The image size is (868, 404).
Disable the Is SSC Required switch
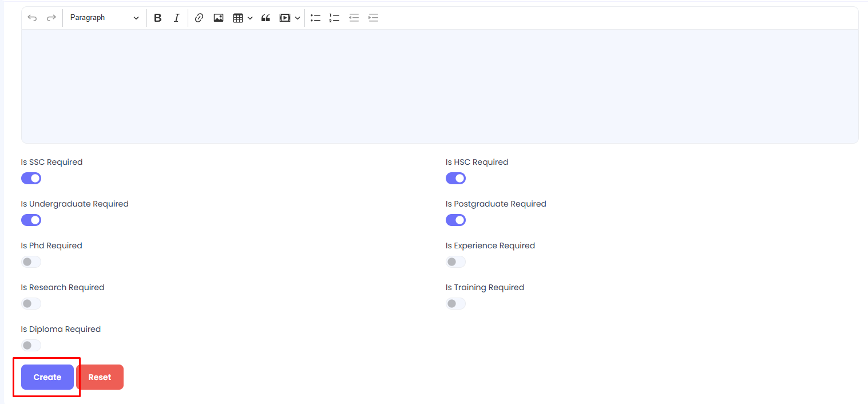(31, 179)
